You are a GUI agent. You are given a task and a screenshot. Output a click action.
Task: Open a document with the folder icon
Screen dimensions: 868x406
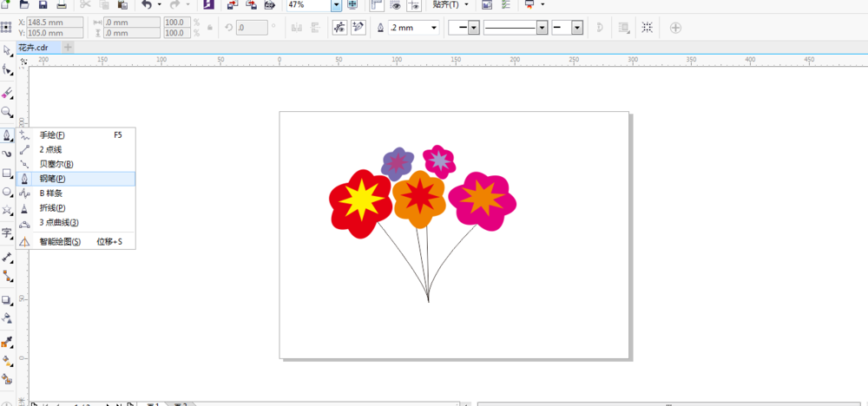(x=23, y=4)
